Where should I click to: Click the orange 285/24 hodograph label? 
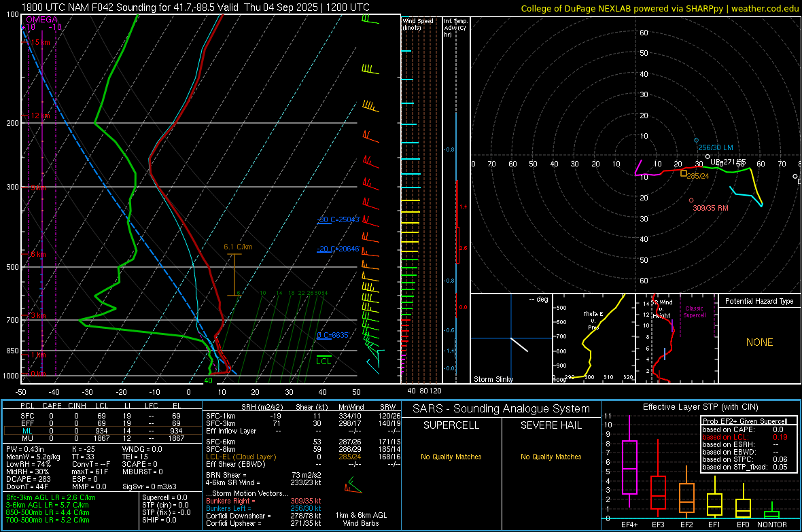697,176
